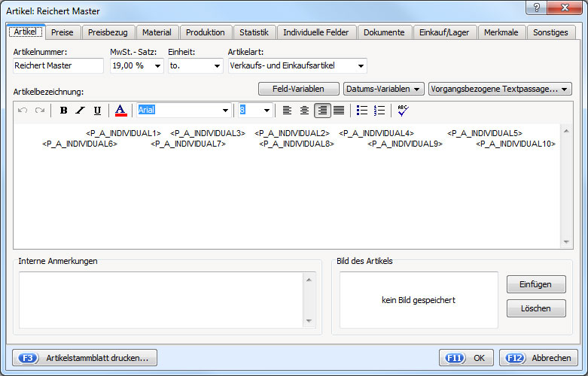The height and width of the screenshot is (376, 588).
Task: Toggle bold formatting
Action: click(x=64, y=110)
